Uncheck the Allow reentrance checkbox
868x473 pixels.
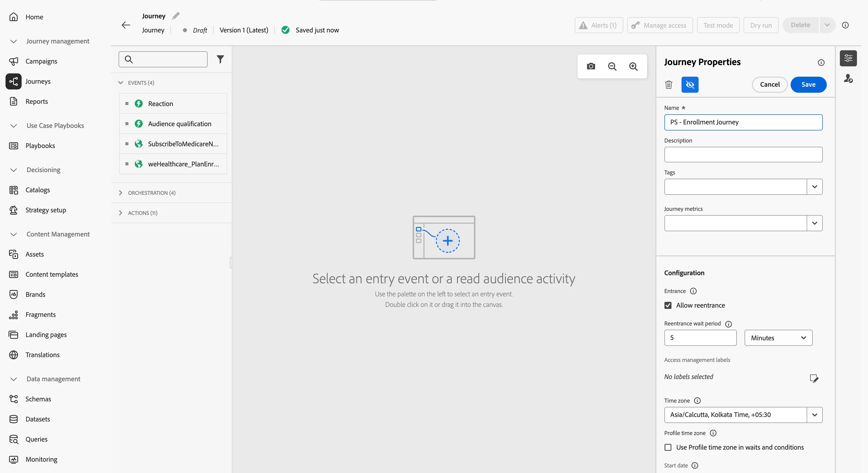point(668,305)
